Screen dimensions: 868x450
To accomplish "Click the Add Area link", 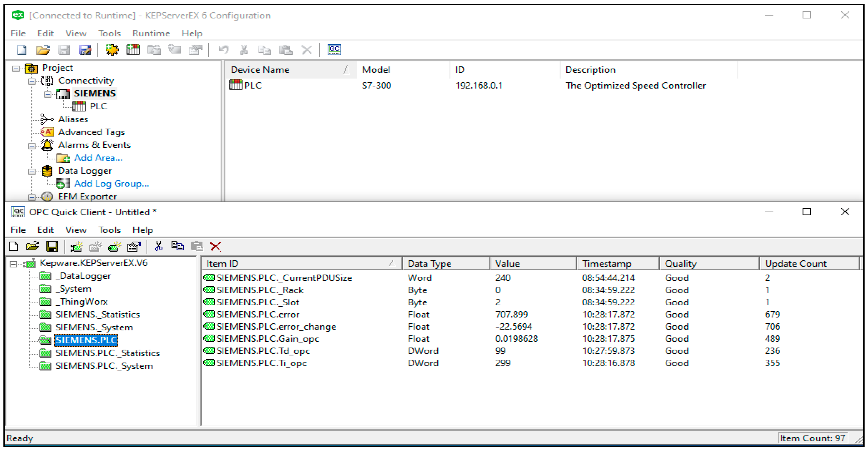I will 98,158.
